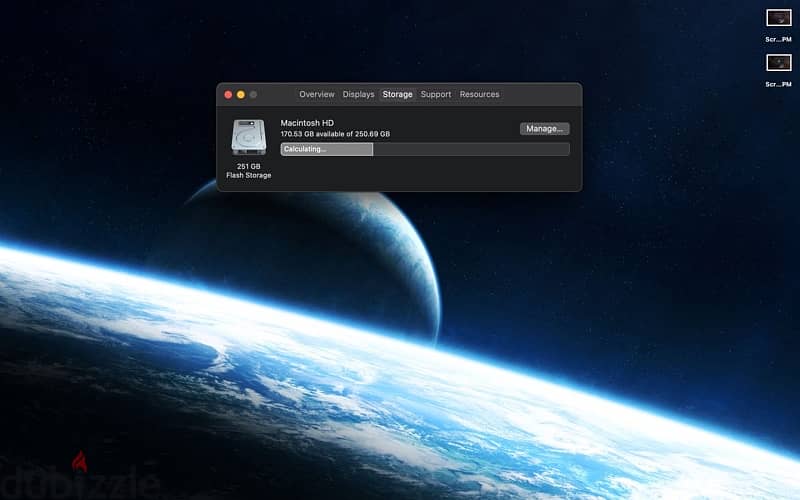Click the Calculating segment of storage bar
This screenshot has height=500, width=800.
coord(327,149)
